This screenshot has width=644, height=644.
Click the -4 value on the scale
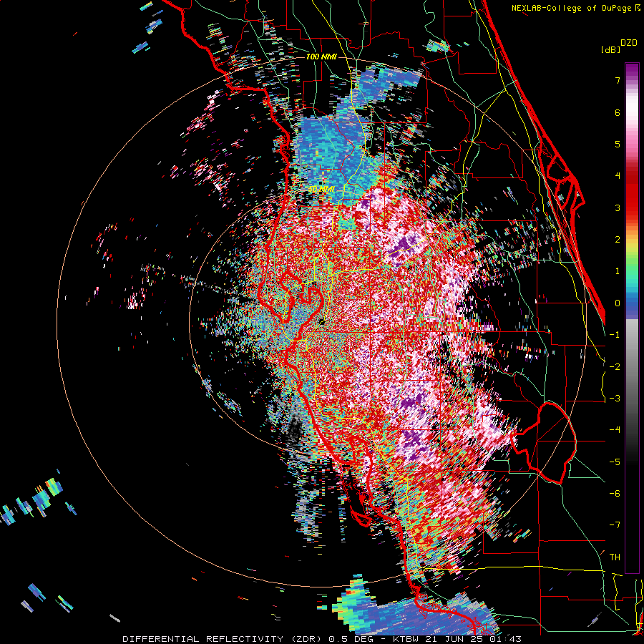pyautogui.click(x=615, y=430)
